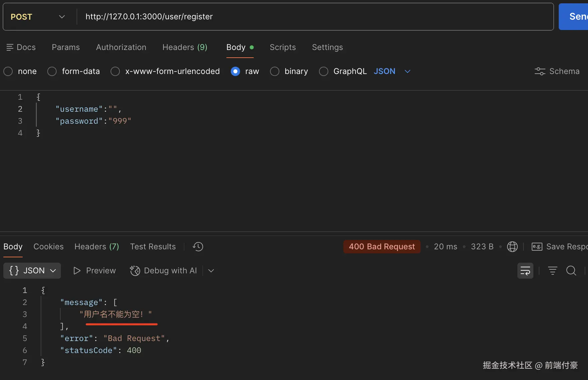Choose x-www-form-urlencoded body type
Image resolution: width=588 pixels, height=380 pixels.
tap(115, 71)
